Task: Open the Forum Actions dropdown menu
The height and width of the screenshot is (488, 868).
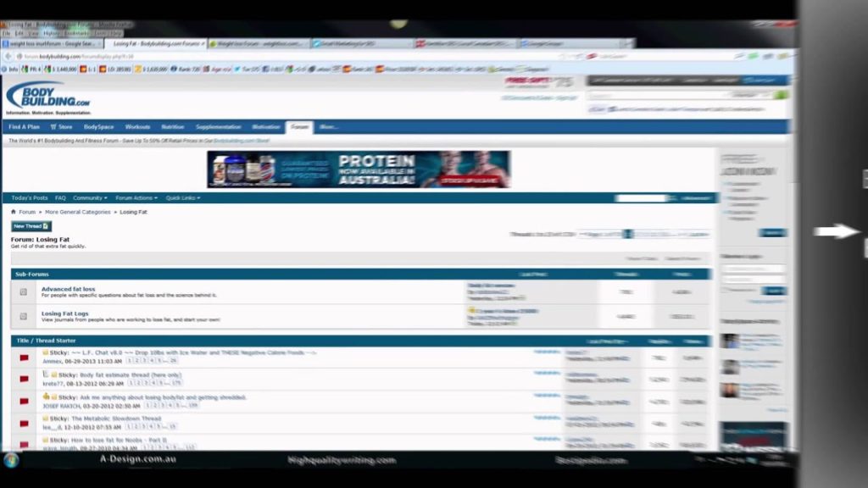Action: 136,198
